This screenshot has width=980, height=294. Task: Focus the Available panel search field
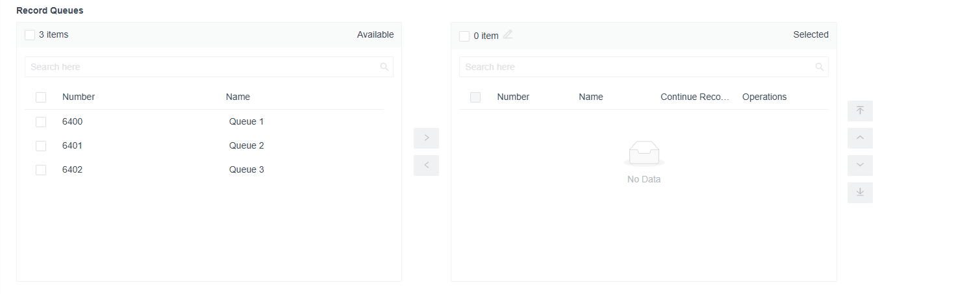209,67
